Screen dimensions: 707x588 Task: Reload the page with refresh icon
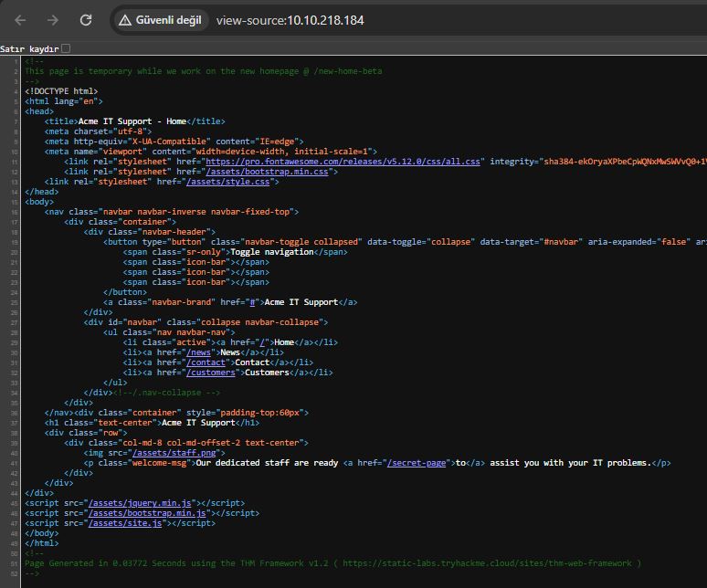(86, 20)
